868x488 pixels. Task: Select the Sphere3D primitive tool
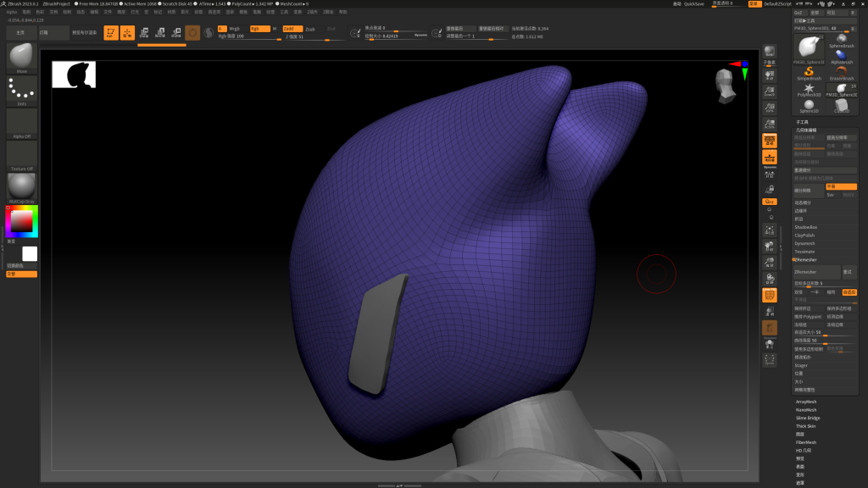pyautogui.click(x=809, y=106)
